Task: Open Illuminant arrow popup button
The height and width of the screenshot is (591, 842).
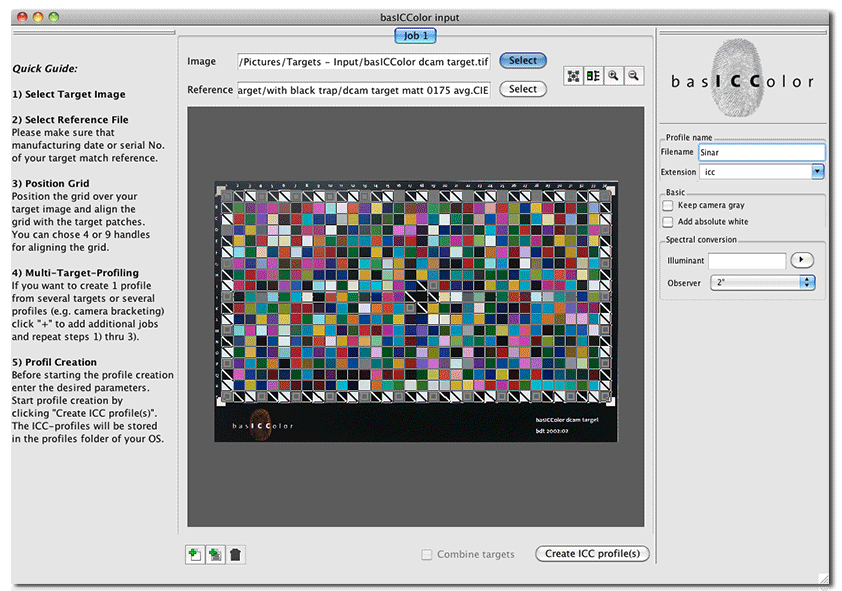Action: coord(802,260)
